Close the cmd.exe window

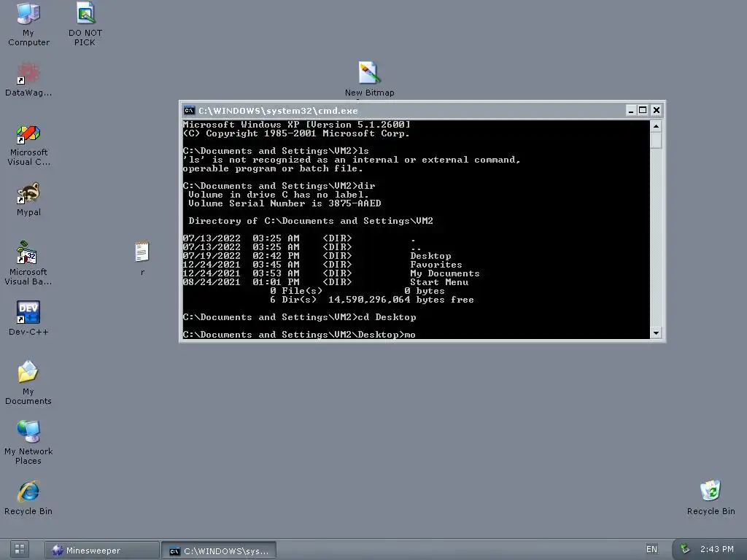[657, 111]
